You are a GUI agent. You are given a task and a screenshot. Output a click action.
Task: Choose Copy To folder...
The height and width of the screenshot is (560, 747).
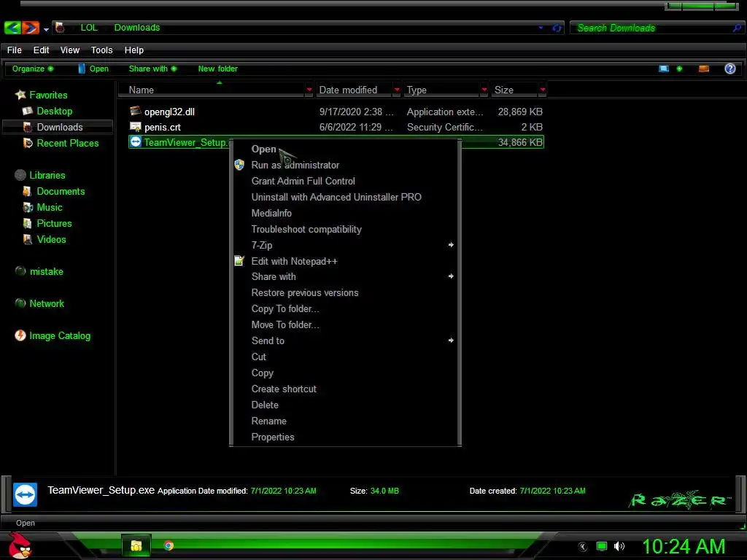(x=345, y=309)
